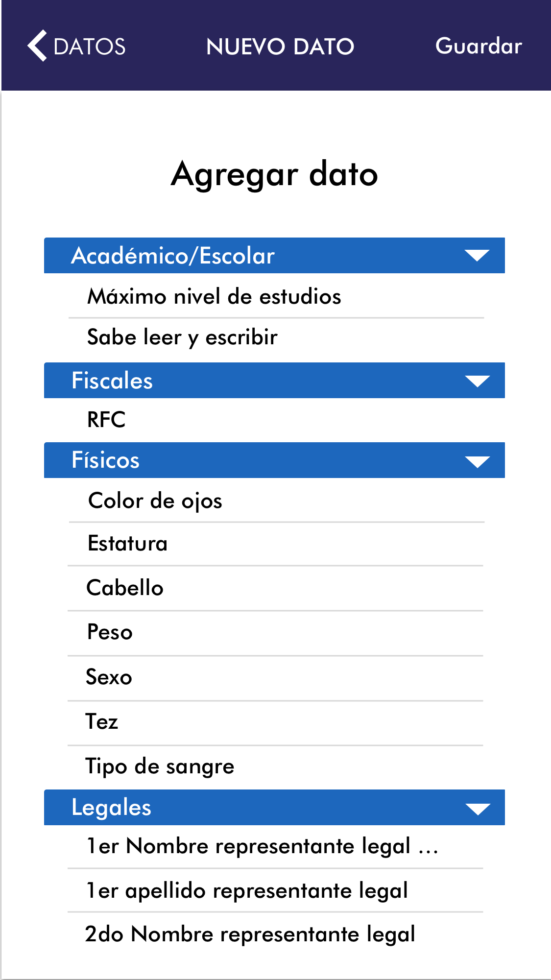Collapse the Académico/Escolar section arrow
Image resolution: width=551 pixels, height=980 pixels.
click(477, 256)
